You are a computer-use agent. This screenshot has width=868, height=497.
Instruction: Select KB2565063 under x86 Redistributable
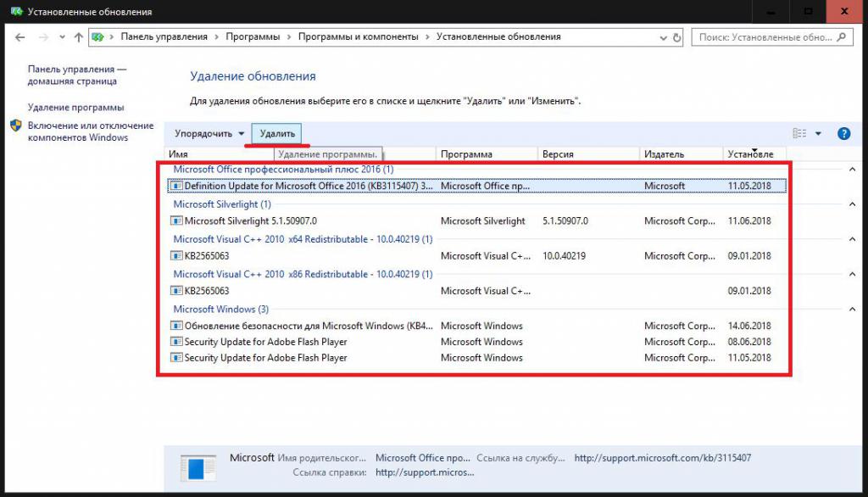click(476, 291)
